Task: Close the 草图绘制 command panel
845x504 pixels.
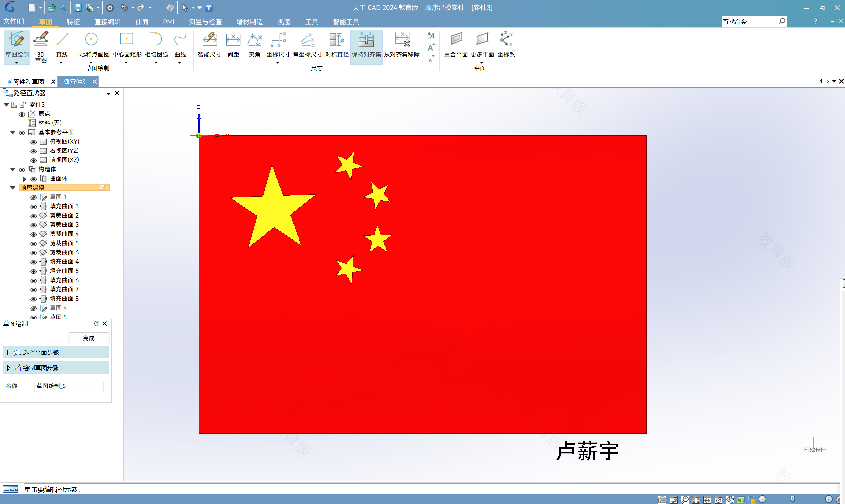Action: tap(105, 324)
